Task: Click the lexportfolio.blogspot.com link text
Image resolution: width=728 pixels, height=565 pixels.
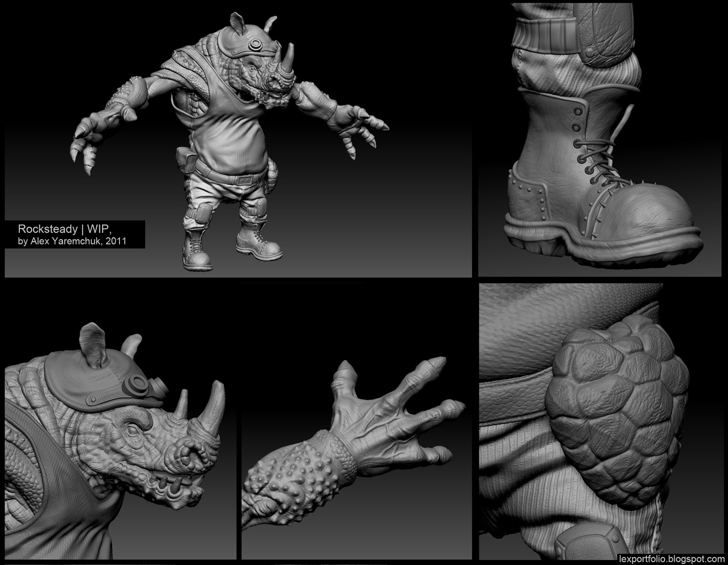Action: point(671,559)
